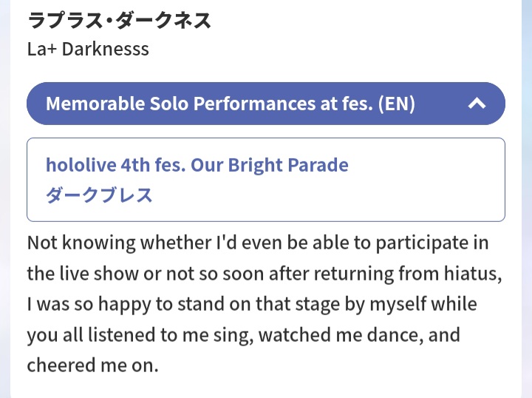Image resolution: width=532 pixels, height=398 pixels.
Task: Click the line starting 'I was so happy'
Action: point(252,305)
